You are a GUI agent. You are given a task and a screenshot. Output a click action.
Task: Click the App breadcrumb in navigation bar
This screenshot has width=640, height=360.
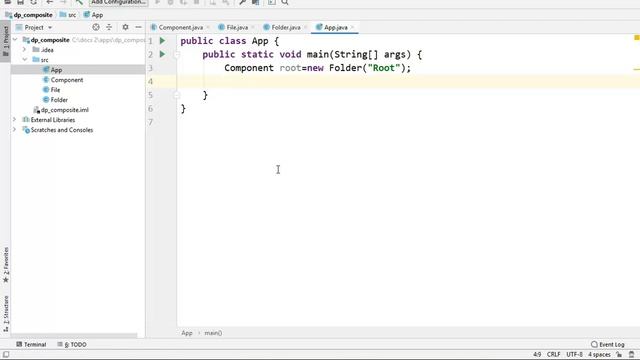click(93, 15)
